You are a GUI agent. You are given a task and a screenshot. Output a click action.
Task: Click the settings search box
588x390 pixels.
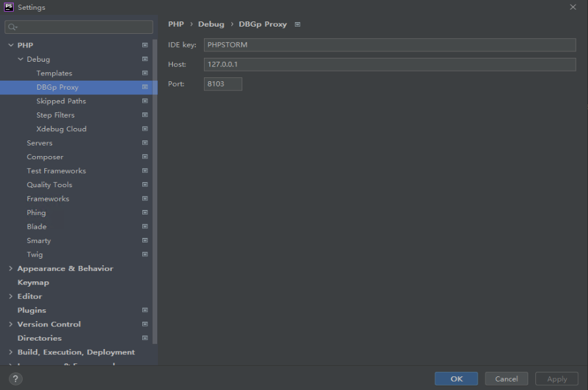(x=79, y=27)
